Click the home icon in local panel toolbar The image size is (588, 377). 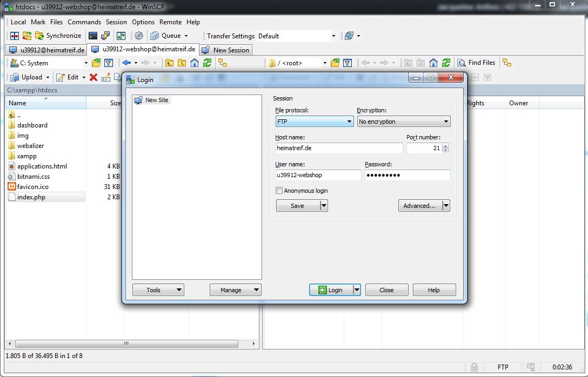pyautogui.click(x=194, y=63)
